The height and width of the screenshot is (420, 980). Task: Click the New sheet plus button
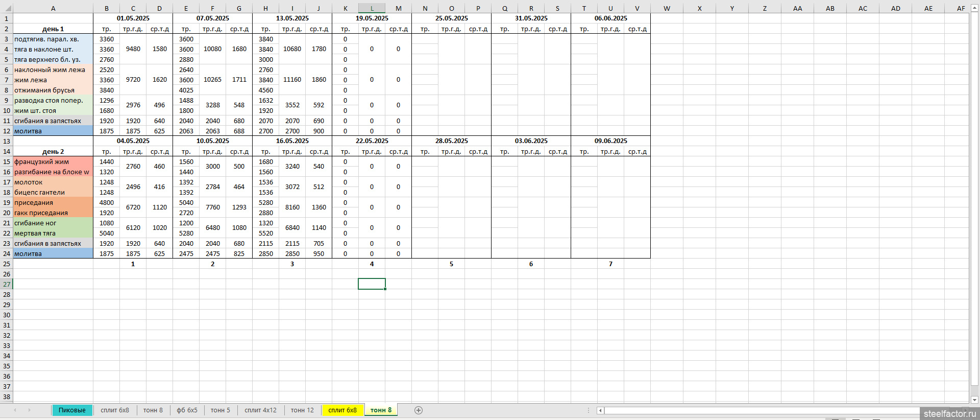point(419,410)
